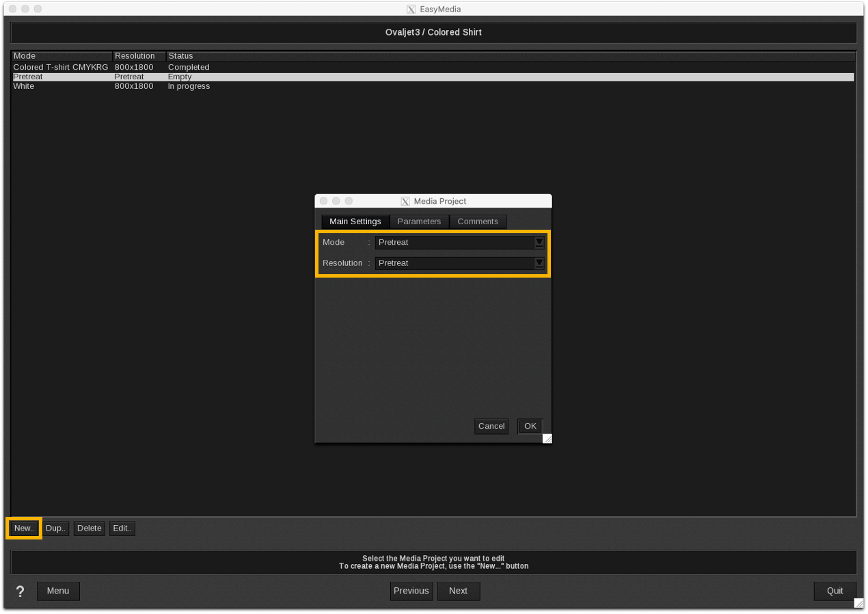The image size is (868, 614).
Task: Delete the selected media project
Action: coord(89,528)
